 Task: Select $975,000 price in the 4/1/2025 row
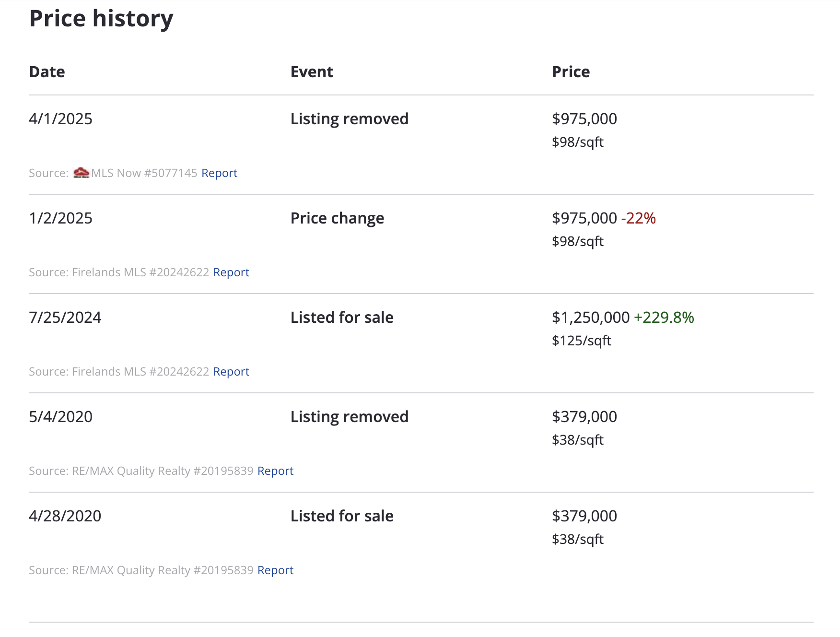pos(584,119)
